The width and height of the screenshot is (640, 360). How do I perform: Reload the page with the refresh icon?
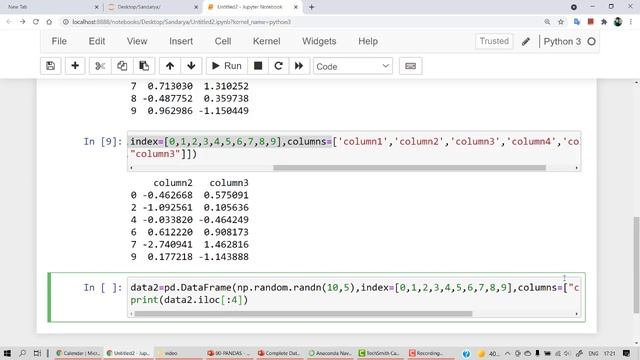(36, 22)
